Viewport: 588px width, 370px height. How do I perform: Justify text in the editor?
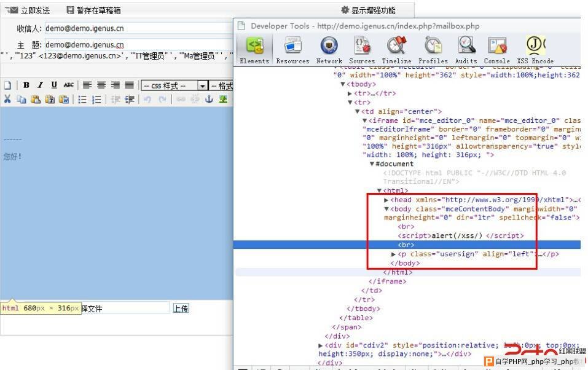point(130,85)
